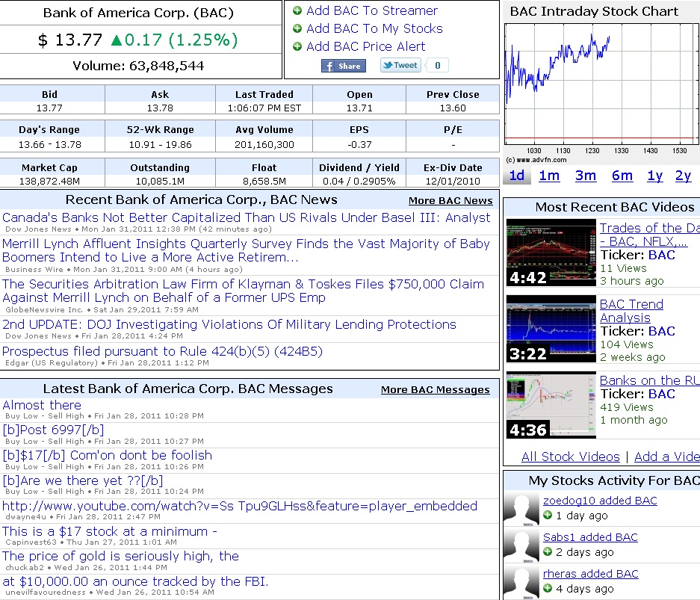This screenshot has width=700, height=600.
Task: Open Add a Video link
Action: click(x=667, y=457)
